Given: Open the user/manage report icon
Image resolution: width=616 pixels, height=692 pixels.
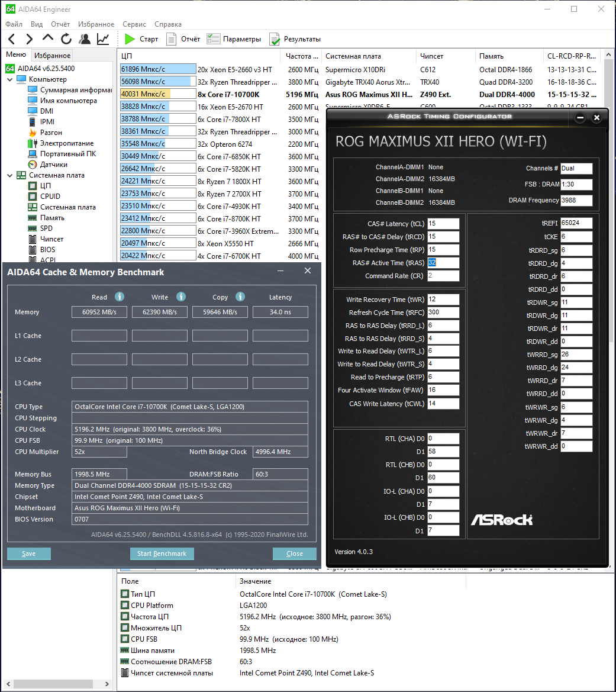Looking at the screenshot, I should click(x=85, y=39).
